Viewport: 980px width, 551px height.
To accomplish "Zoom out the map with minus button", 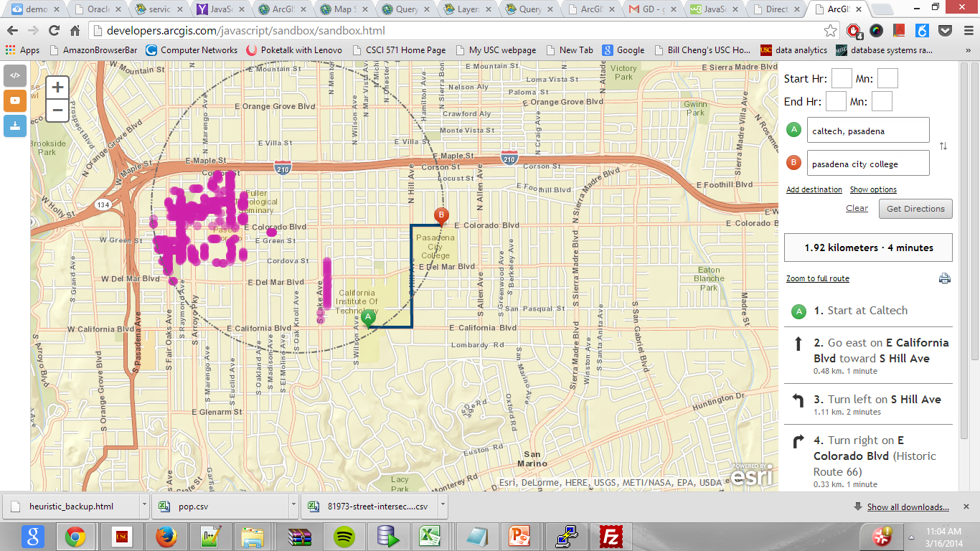I will coord(58,110).
